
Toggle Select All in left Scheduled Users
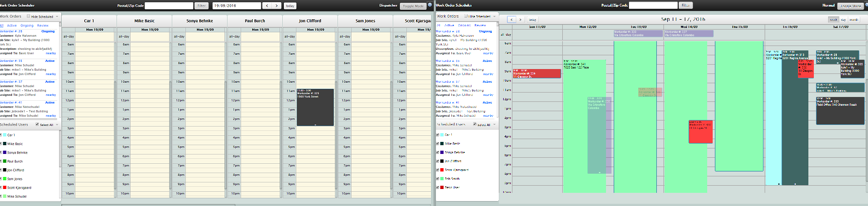pos(37,124)
